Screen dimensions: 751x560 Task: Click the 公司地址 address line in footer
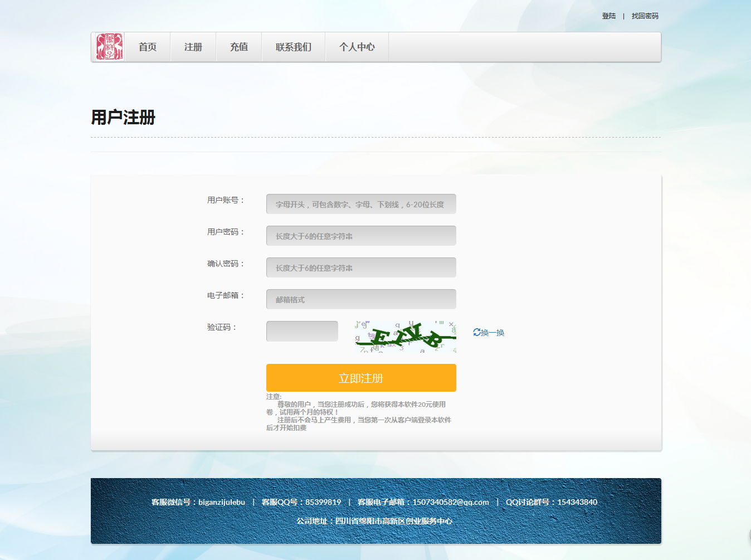click(x=374, y=521)
